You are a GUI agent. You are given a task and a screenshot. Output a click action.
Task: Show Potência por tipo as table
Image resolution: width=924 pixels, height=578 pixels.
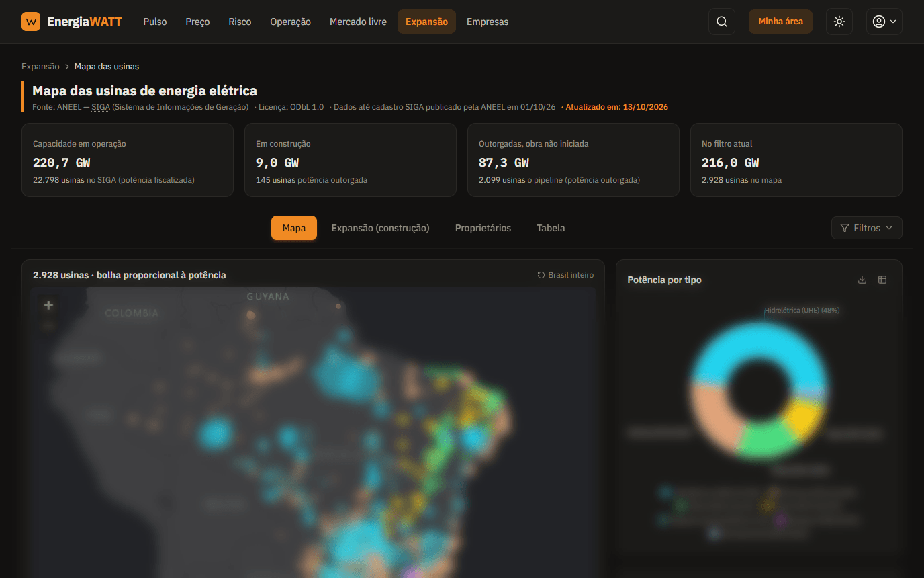[x=882, y=280]
